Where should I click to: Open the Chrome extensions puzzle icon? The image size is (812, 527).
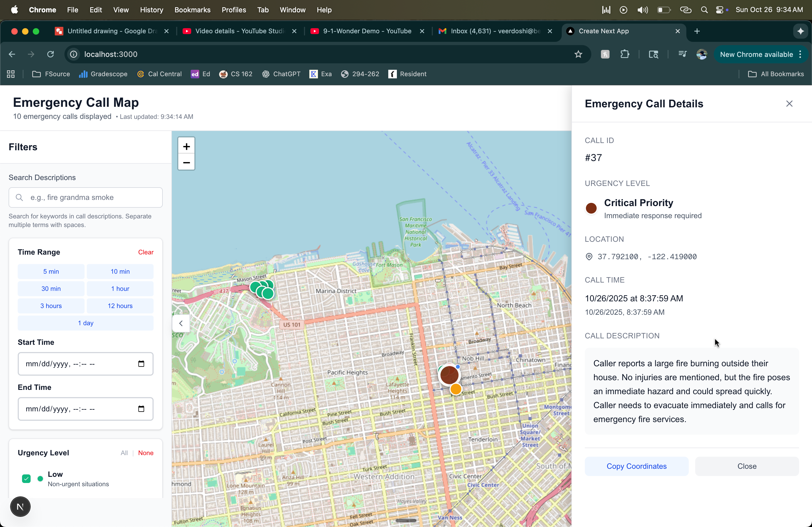coord(625,54)
